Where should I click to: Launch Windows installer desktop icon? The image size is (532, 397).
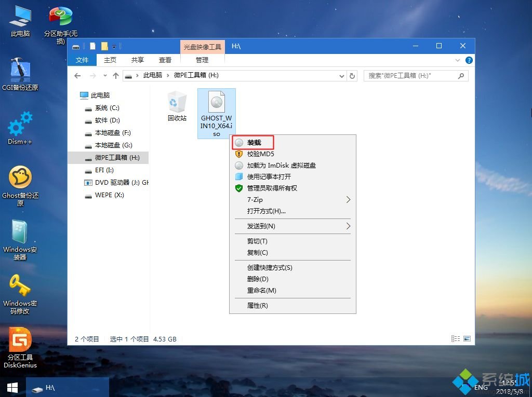point(20,233)
